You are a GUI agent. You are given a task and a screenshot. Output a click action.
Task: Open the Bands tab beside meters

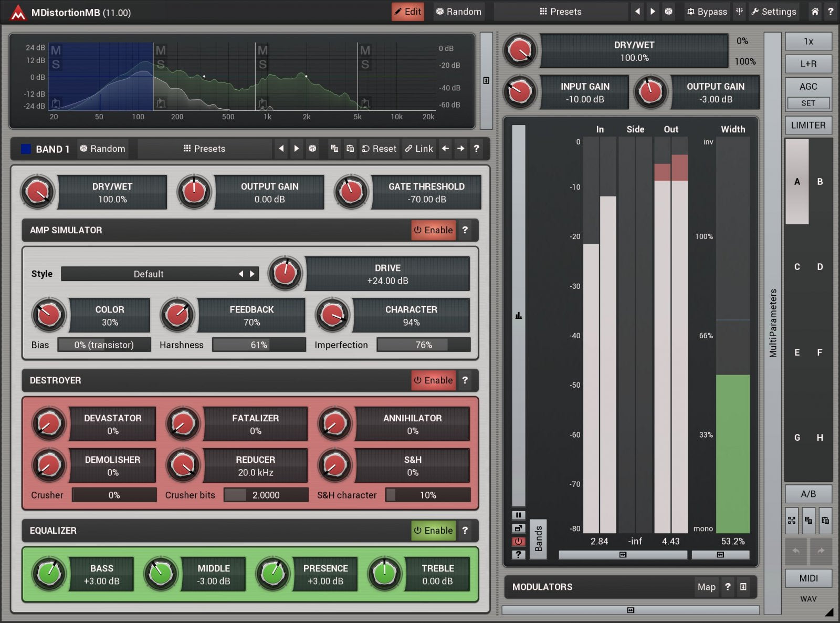click(x=538, y=539)
